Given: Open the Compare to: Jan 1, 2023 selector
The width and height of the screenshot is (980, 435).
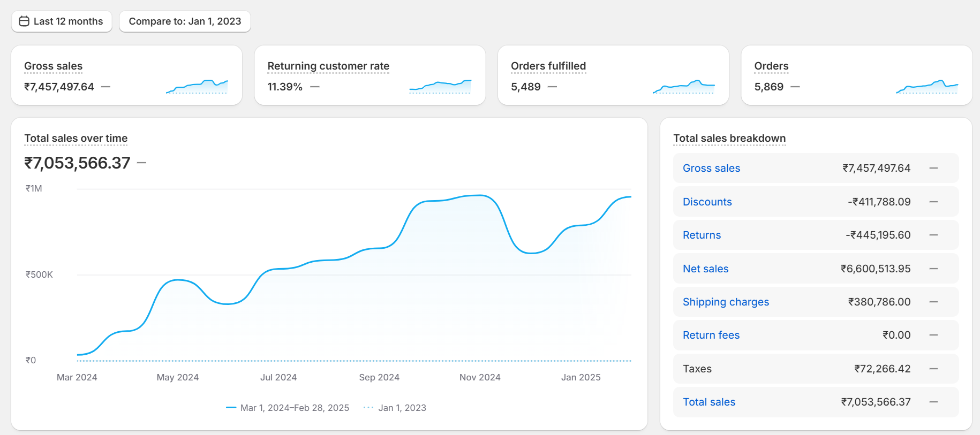Looking at the screenshot, I should tap(185, 21).
